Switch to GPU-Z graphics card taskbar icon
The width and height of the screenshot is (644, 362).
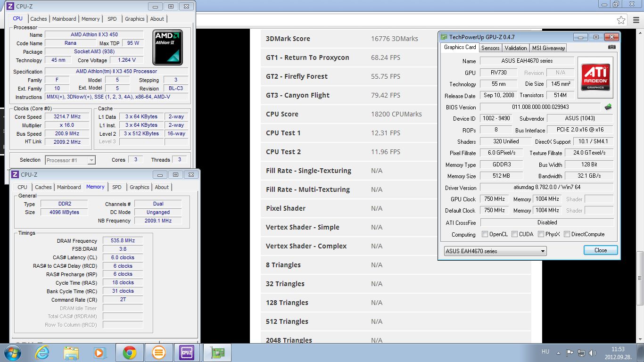[217, 353]
